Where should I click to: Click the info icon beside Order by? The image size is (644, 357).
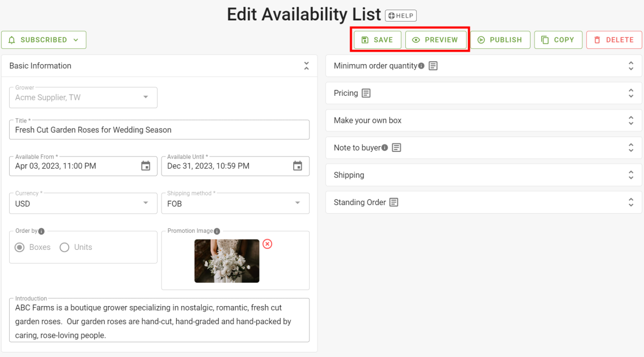click(41, 231)
